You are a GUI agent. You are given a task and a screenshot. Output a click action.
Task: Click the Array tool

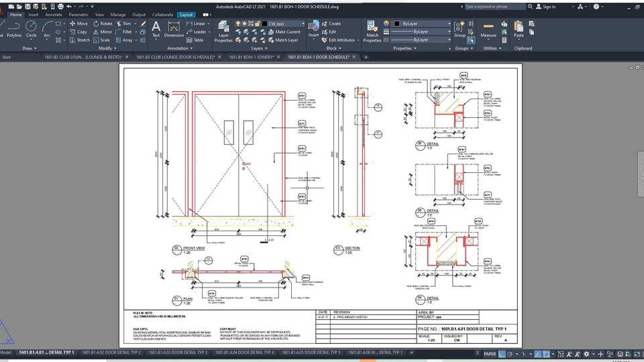pos(124,40)
